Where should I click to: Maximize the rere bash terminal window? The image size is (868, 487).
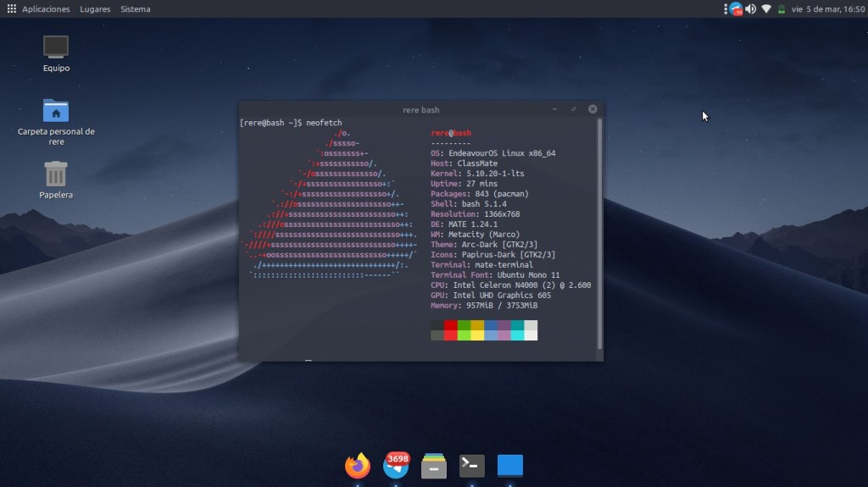[574, 109]
